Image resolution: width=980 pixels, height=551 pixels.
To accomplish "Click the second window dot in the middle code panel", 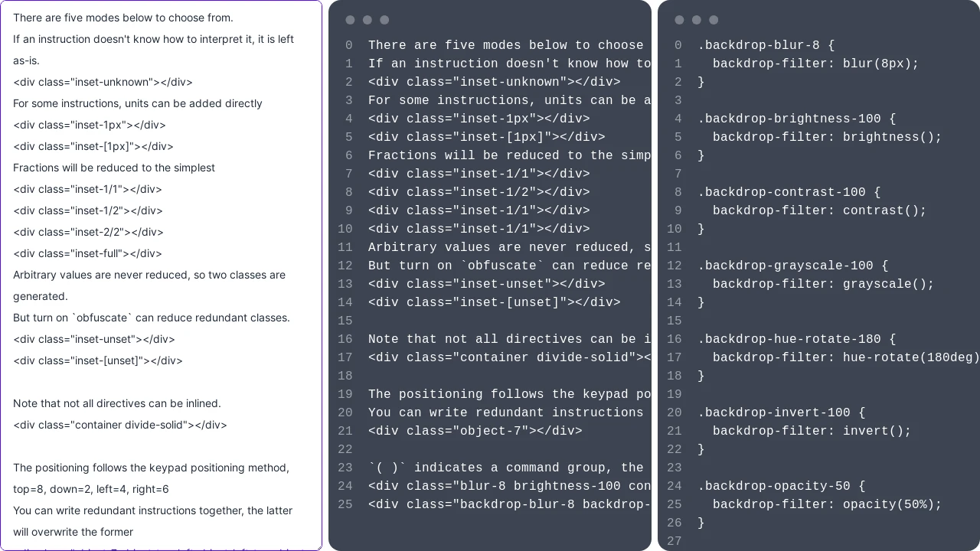I will point(367,20).
